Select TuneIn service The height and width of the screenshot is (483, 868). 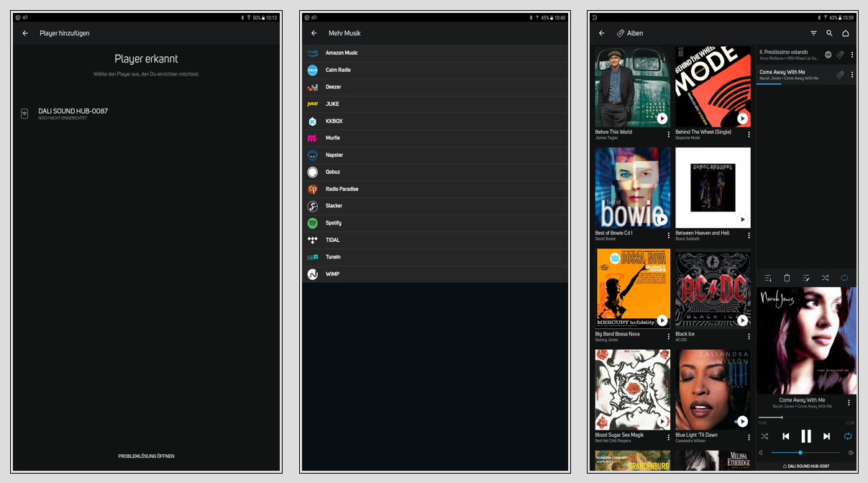click(x=435, y=257)
